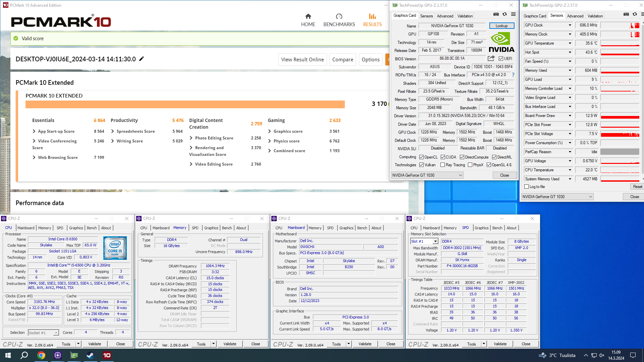Take screenshot in GPU-Z Sensors window
644x362 pixels.
tap(626, 14)
